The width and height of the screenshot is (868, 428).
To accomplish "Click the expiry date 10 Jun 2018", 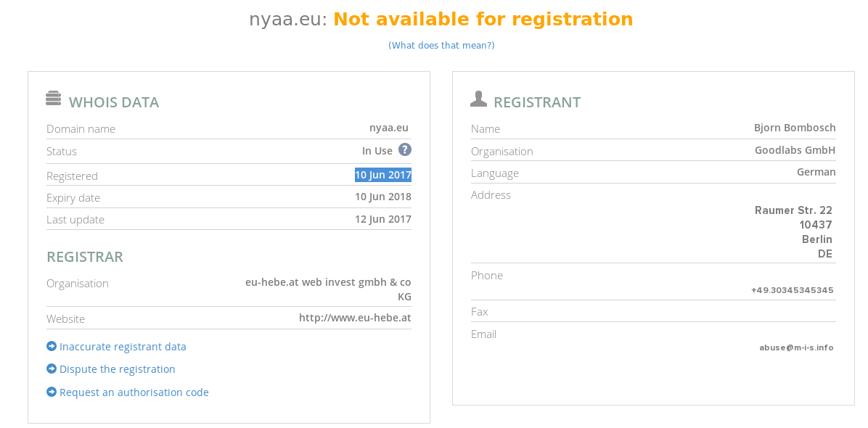I will (383, 197).
